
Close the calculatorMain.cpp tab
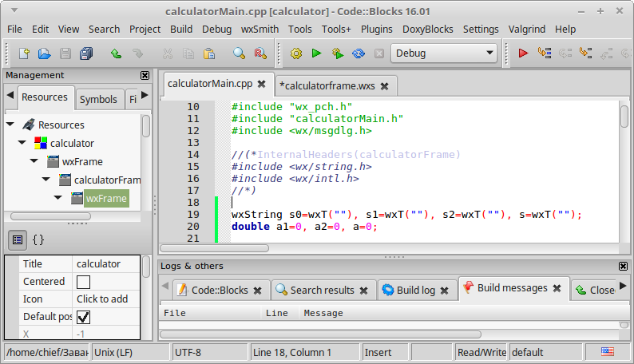pos(262,84)
